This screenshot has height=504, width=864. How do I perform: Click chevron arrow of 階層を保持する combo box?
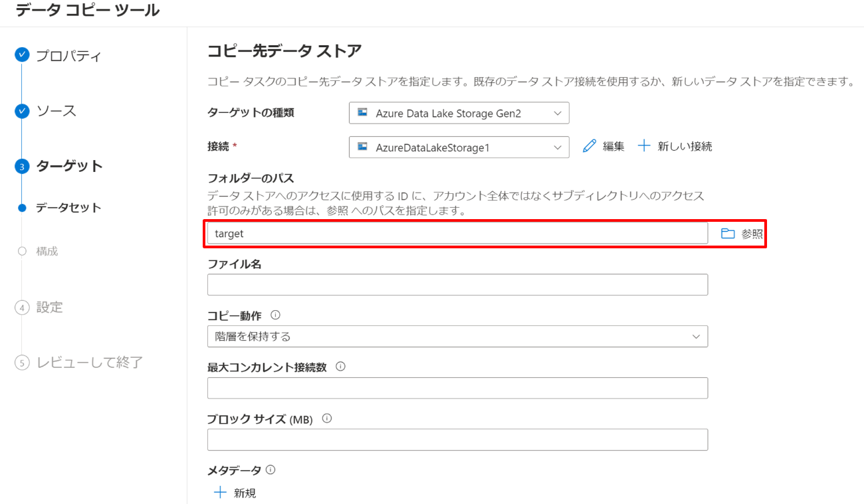coord(696,337)
